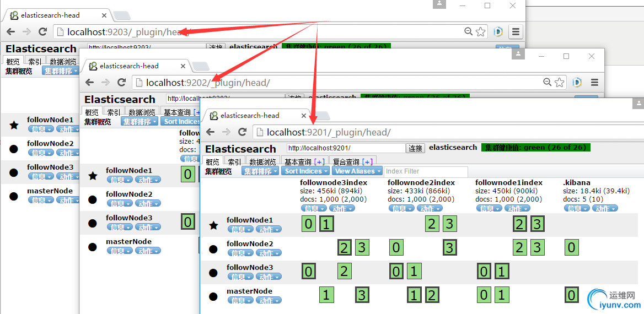Click [+] next to 基本查询 in 9201 window
644x314 pixels.
pos(319,162)
